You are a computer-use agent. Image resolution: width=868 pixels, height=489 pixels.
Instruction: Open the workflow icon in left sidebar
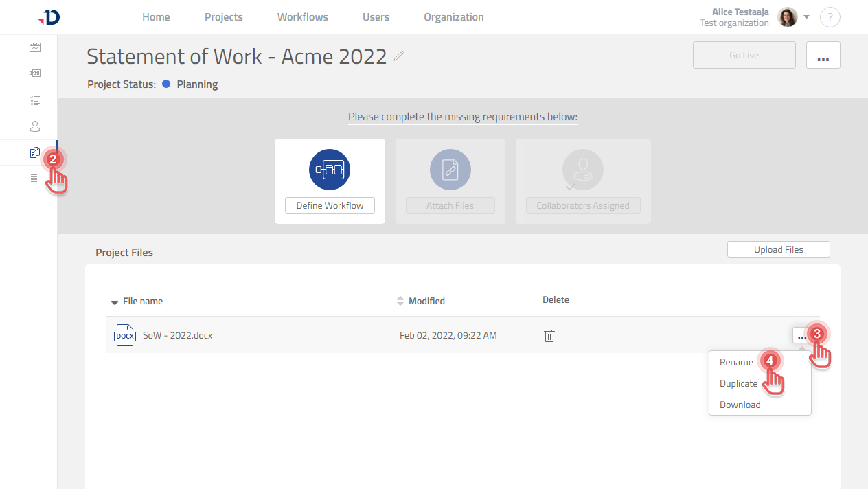click(35, 73)
